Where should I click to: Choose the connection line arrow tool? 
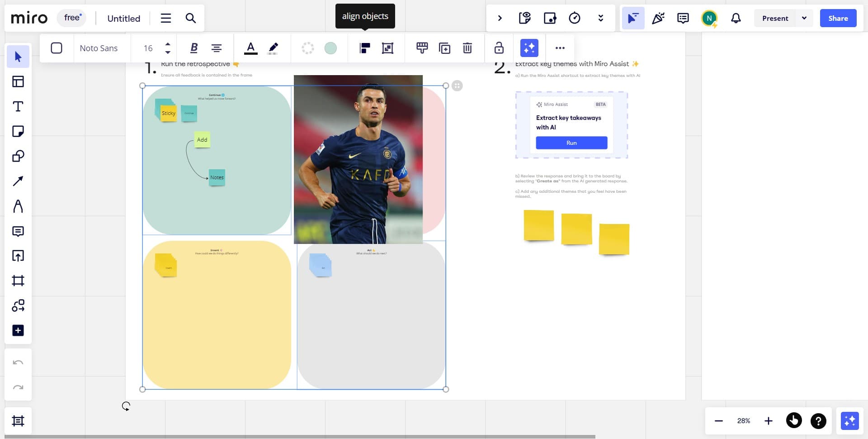point(18,181)
